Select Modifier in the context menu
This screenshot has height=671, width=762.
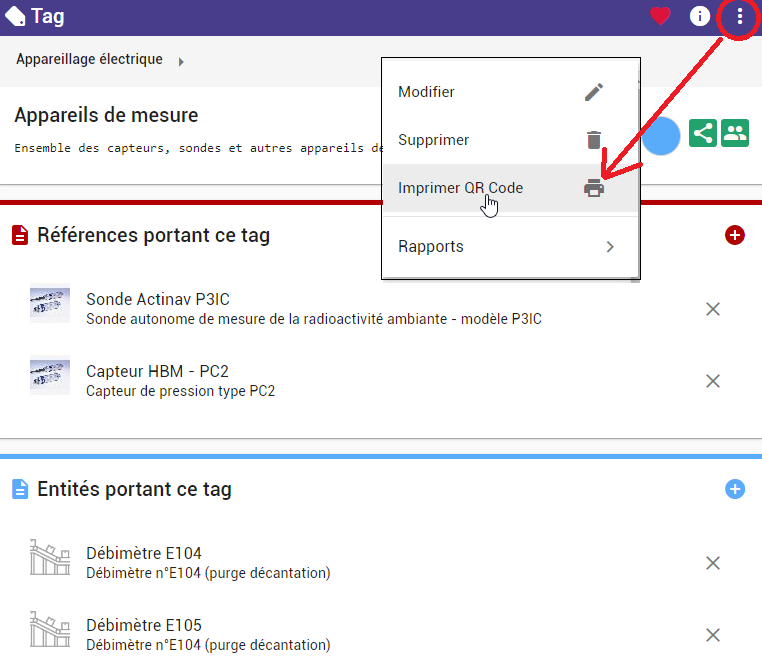click(x=510, y=92)
